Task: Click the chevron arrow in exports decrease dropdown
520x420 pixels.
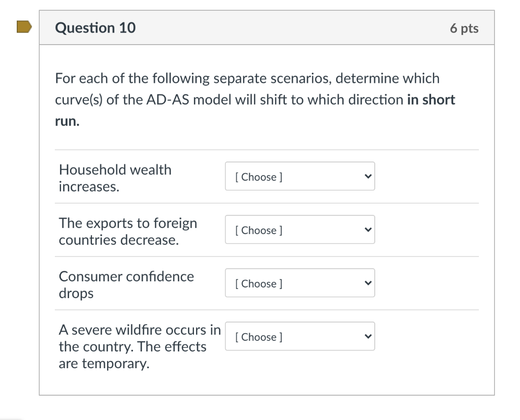Action: point(368,230)
